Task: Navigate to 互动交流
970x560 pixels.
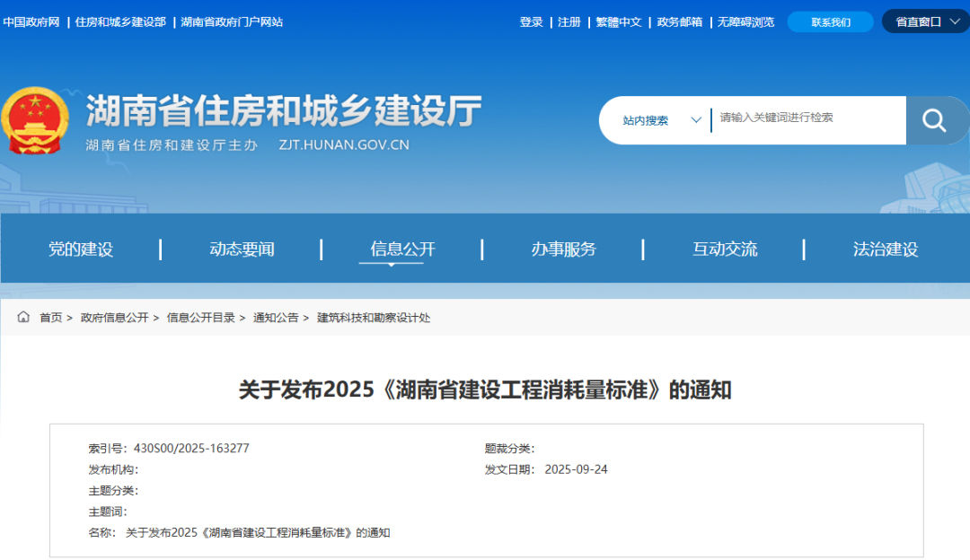Action: (x=724, y=249)
